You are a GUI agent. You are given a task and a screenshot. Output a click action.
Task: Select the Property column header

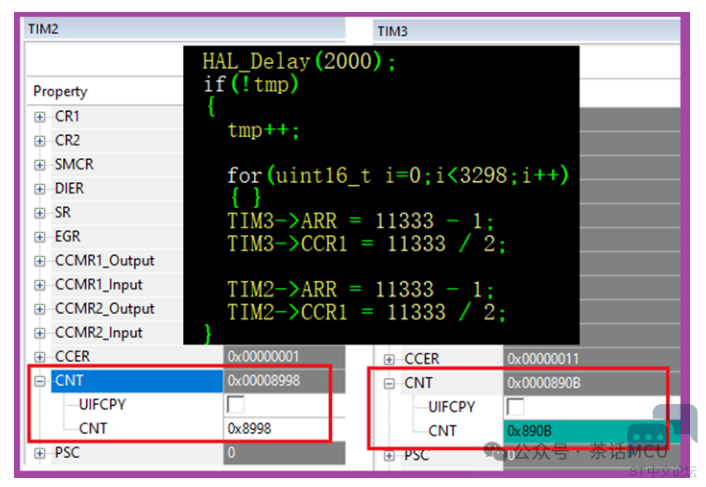61,91
